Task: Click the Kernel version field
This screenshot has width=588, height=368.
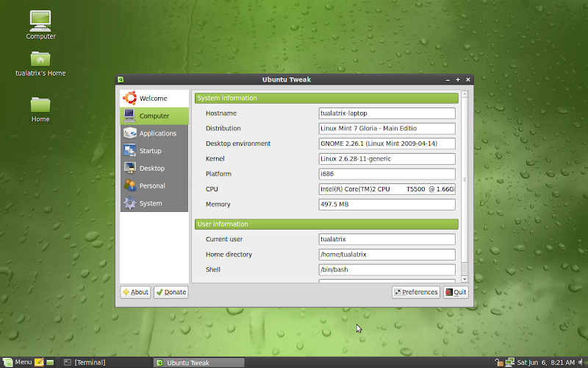Action: click(x=387, y=159)
